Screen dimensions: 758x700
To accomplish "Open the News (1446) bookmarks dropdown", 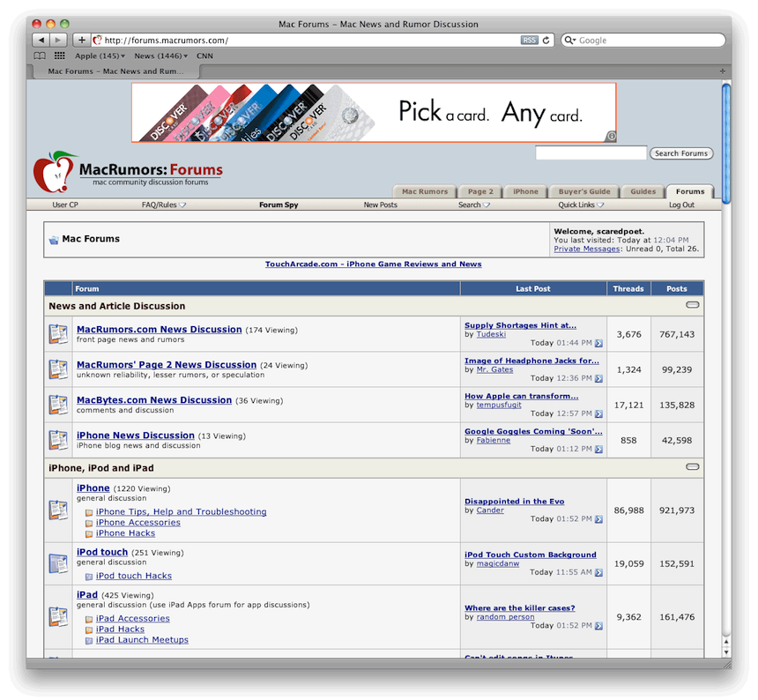I will [x=161, y=56].
